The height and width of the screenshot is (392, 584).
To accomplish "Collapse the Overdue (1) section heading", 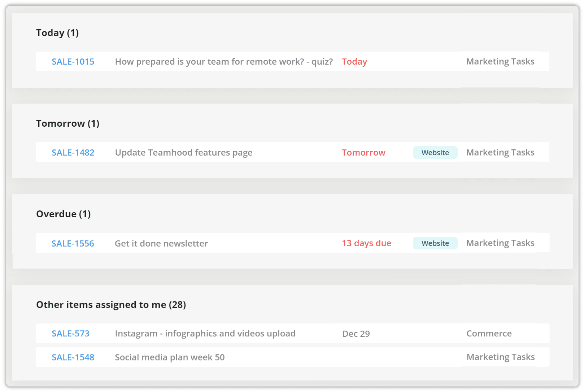I will click(64, 214).
